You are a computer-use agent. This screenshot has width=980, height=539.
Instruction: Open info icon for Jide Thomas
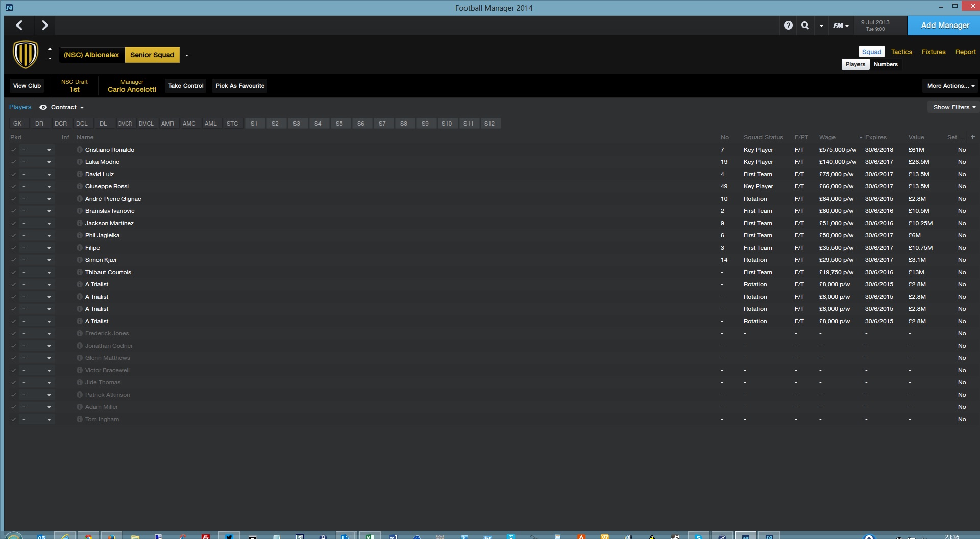pos(80,382)
